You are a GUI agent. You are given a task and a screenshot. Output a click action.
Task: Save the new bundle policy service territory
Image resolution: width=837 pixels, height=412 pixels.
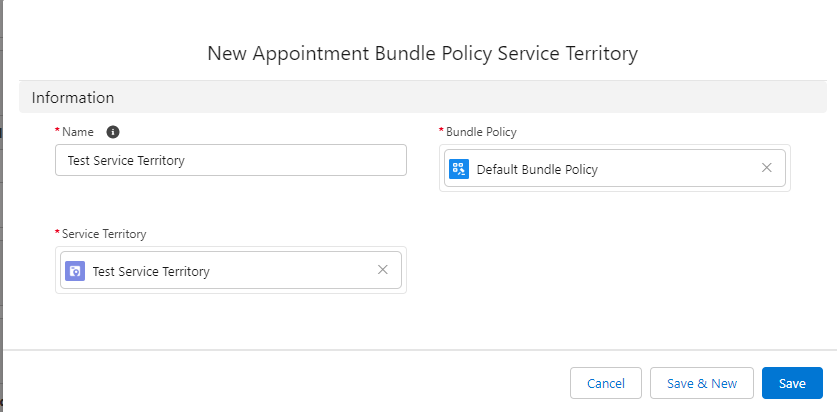point(792,383)
